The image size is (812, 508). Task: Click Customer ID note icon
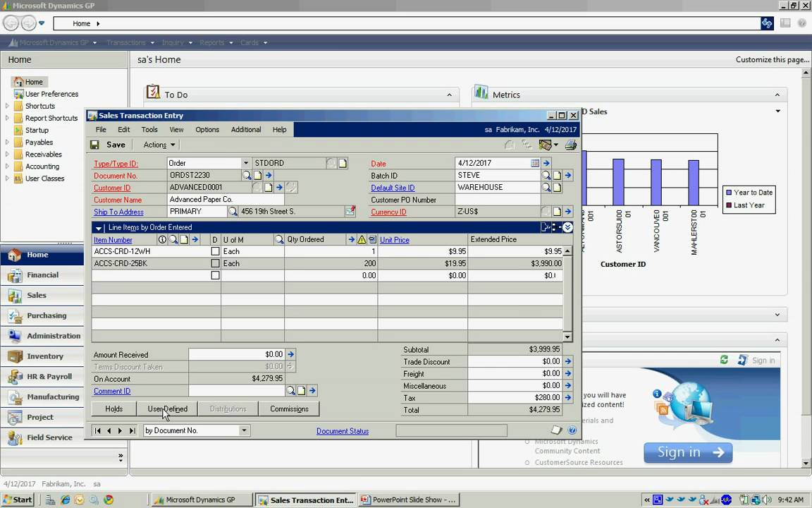tap(269, 187)
